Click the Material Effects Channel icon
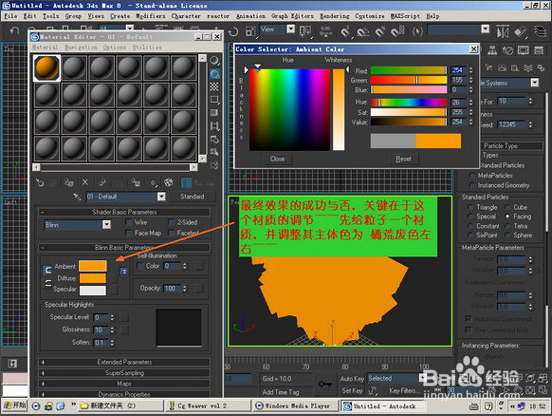The image size is (552, 416). pos(154,182)
